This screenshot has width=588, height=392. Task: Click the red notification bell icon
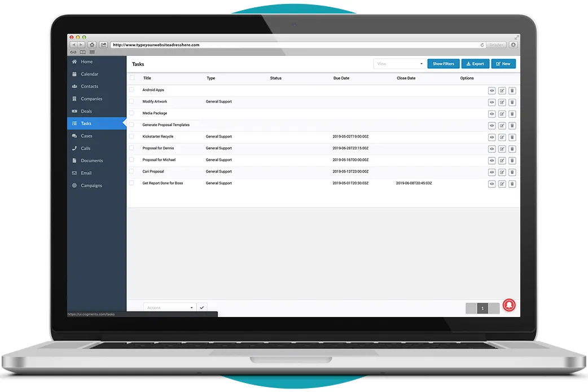tap(508, 305)
